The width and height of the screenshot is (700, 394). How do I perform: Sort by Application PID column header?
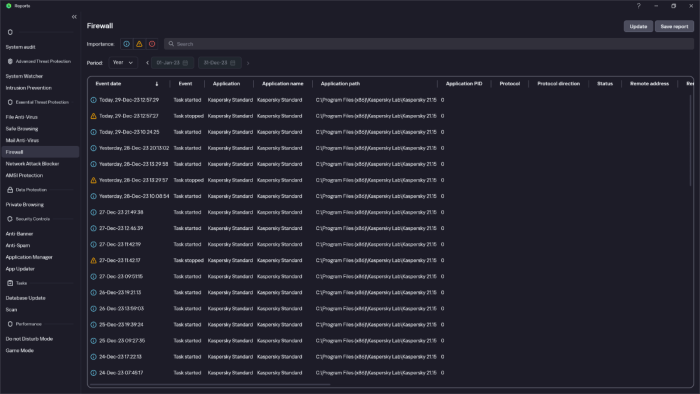[464, 84]
